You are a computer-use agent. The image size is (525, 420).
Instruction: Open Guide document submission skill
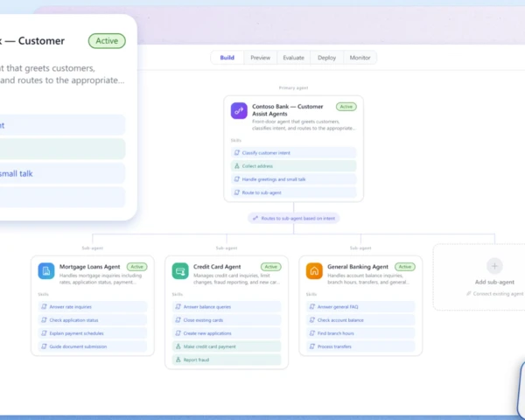(x=93, y=346)
